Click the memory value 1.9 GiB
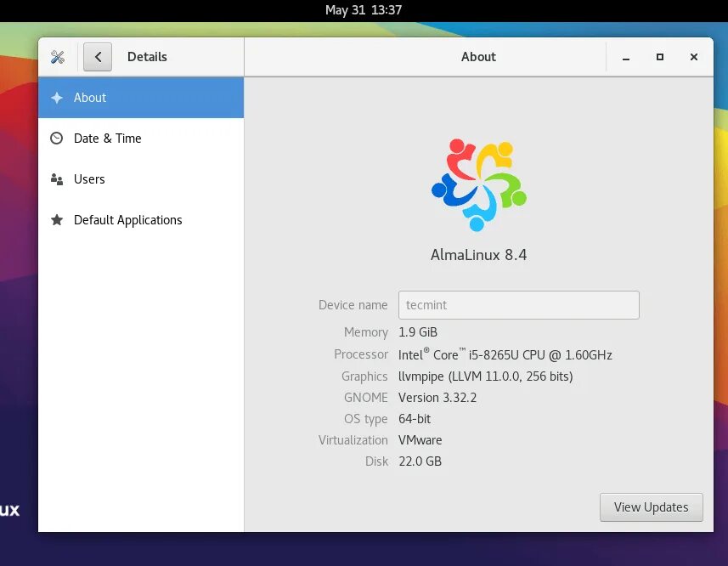The width and height of the screenshot is (728, 566). [418, 332]
